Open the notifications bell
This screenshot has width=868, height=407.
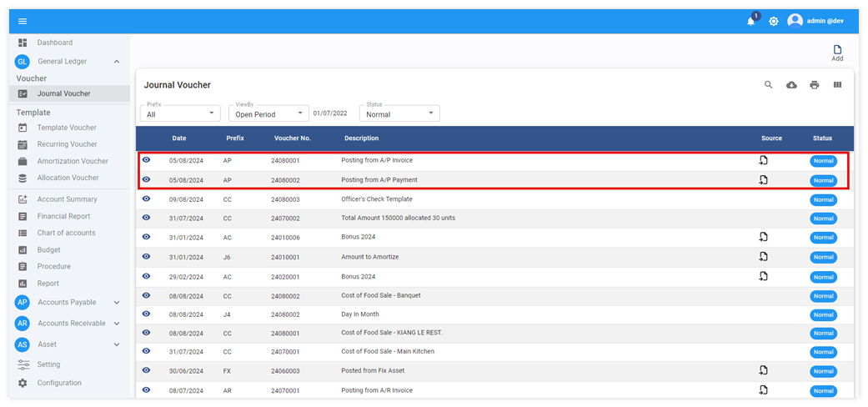pos(750,21)
